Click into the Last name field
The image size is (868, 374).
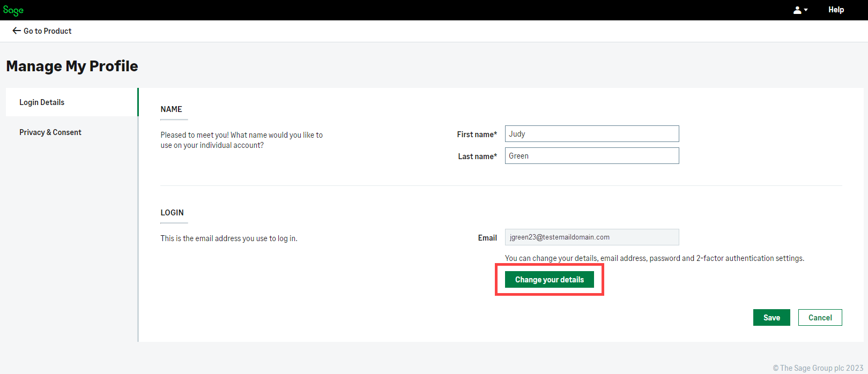[591, 156]
